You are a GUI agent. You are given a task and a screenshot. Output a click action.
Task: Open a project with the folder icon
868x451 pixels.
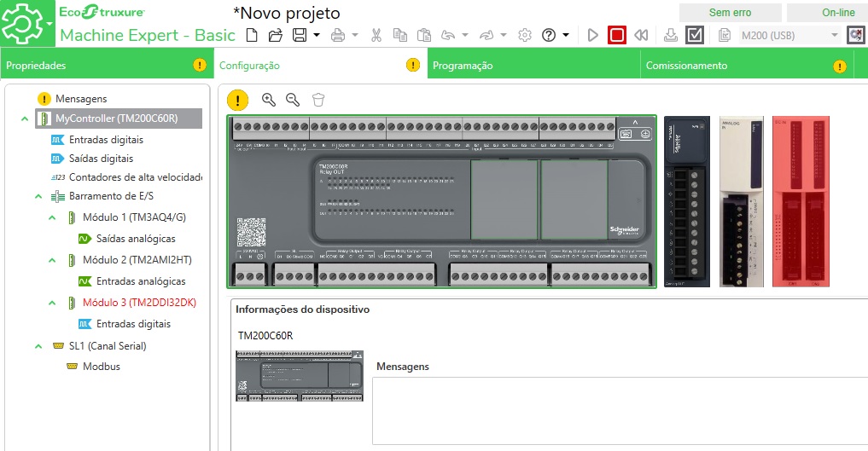coord(275,35)
